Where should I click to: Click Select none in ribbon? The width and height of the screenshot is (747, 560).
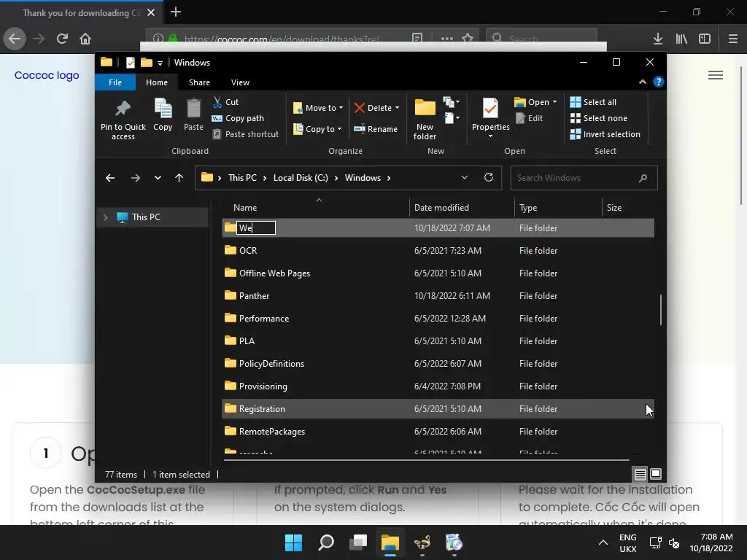click(x=598, y=118)
